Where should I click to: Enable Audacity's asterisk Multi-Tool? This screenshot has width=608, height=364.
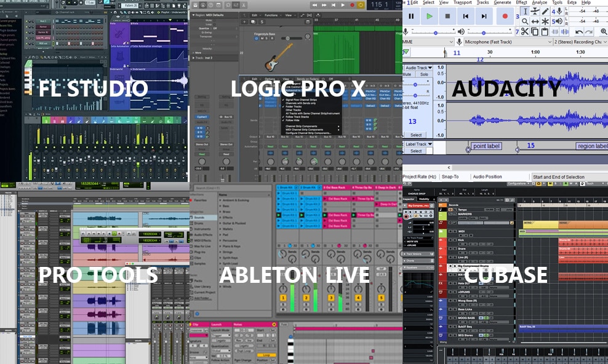(x=545, y=22)
